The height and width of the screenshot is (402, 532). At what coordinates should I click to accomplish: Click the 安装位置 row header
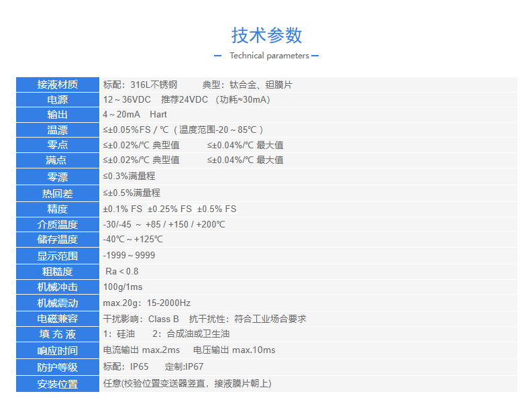click(58, 384)
